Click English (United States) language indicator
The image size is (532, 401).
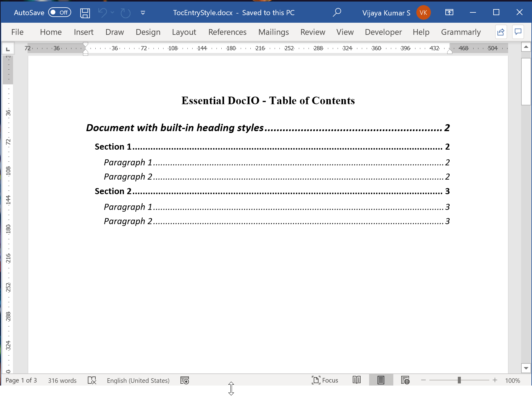(x=138, y=380)
